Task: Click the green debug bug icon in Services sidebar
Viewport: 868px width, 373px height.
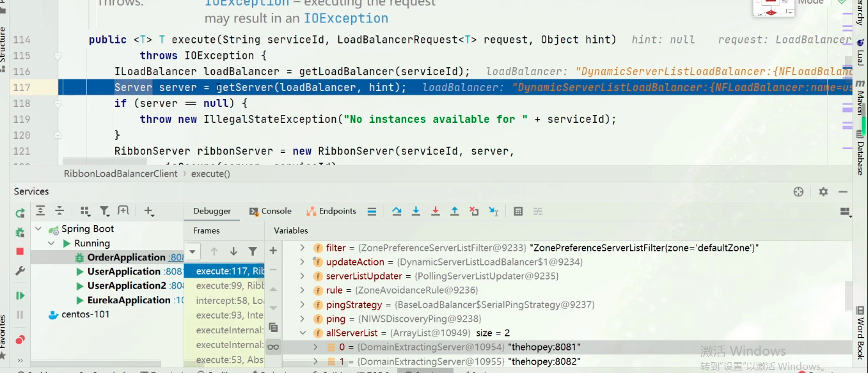Action: coord(20,232)
